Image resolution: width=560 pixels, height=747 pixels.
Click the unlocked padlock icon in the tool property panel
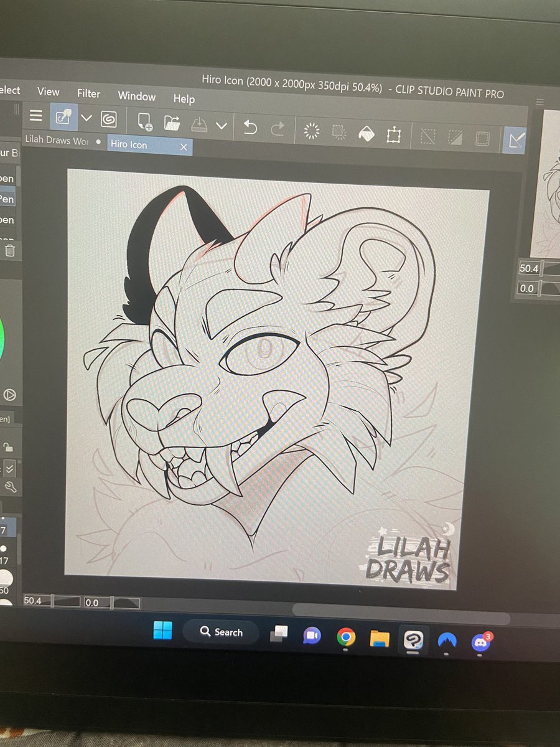(7, 447)
